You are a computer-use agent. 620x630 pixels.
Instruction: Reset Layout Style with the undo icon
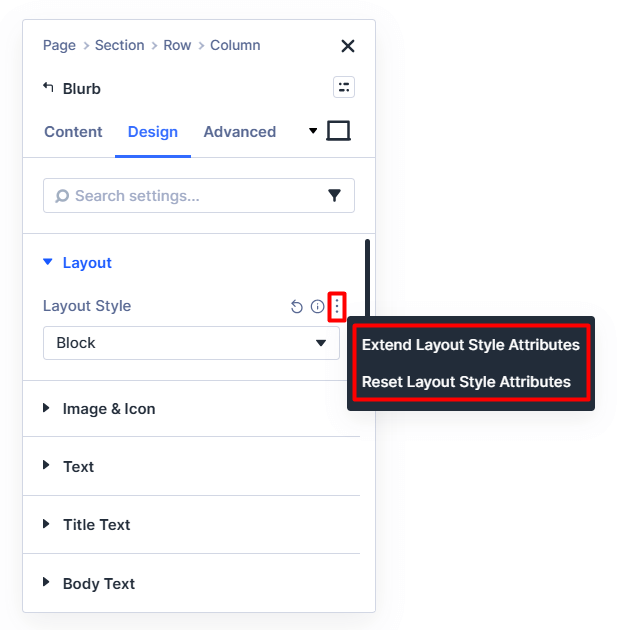click(x=297, y=307)
